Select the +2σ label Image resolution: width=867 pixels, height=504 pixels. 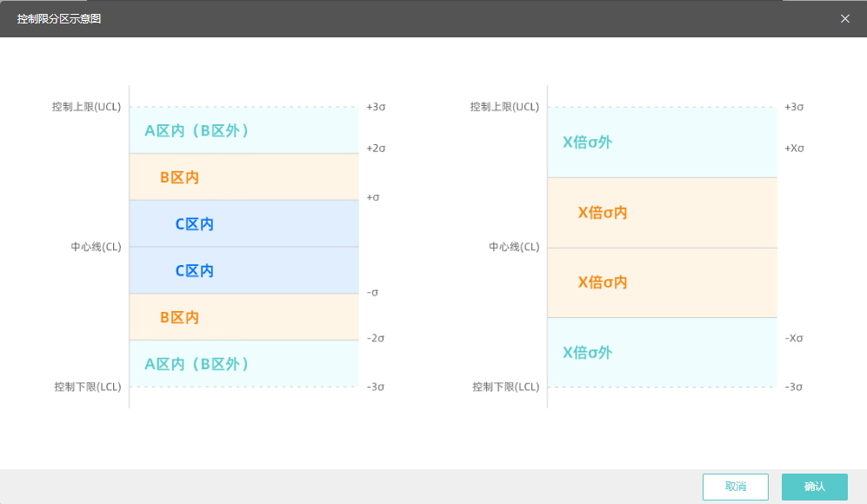coord(376,148)
